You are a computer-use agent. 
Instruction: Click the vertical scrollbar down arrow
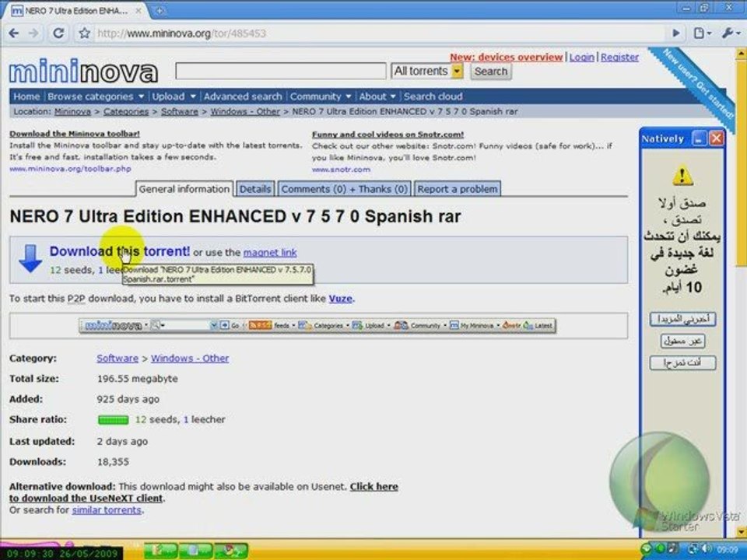[742, 532]
